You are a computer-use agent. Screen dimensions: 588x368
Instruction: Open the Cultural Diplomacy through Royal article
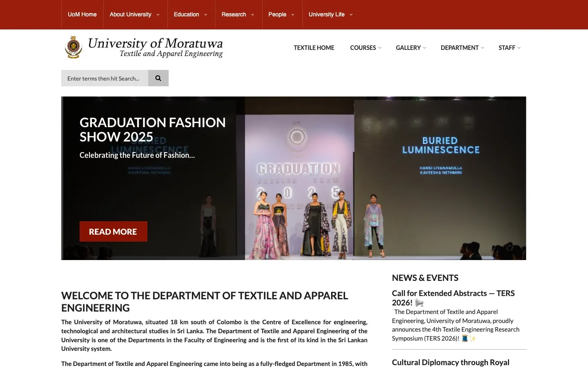451,362
